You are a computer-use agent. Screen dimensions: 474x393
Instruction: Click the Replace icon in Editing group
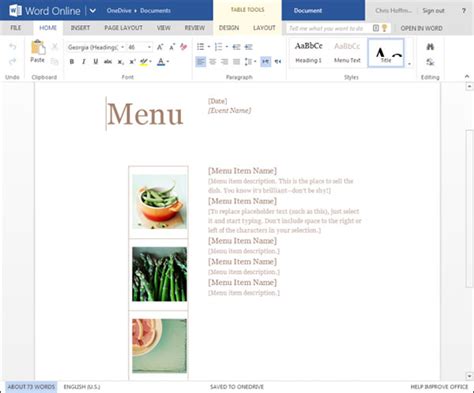pyautogui.click(x=430, y=62)
